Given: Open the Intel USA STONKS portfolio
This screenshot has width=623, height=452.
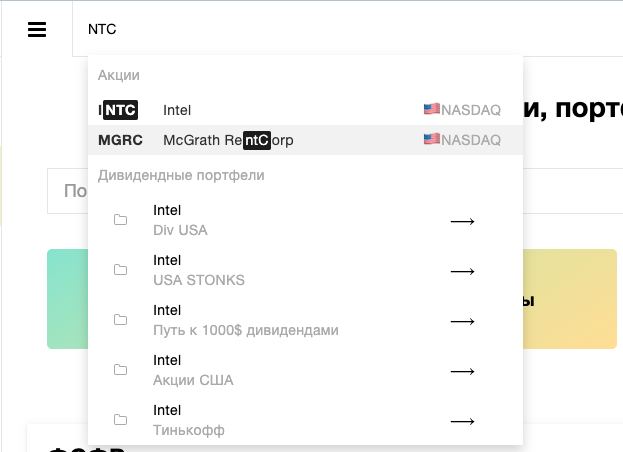Looking at the screenshot, I should (x=305, y=270).
